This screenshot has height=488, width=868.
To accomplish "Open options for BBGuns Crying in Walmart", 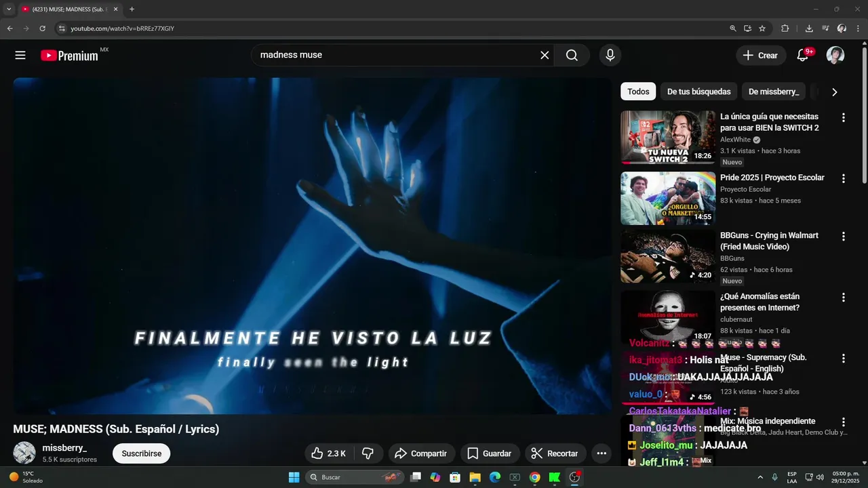I will 844,237.
